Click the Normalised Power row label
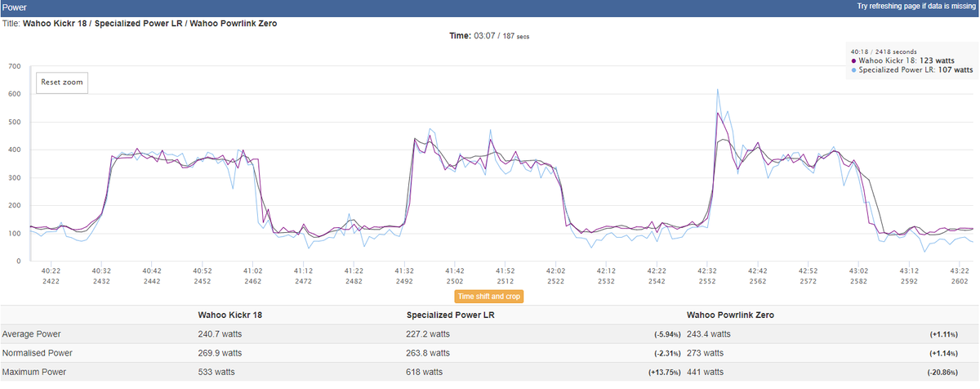The width and height of the screenshot is (980, 389). tap(37, 353)
